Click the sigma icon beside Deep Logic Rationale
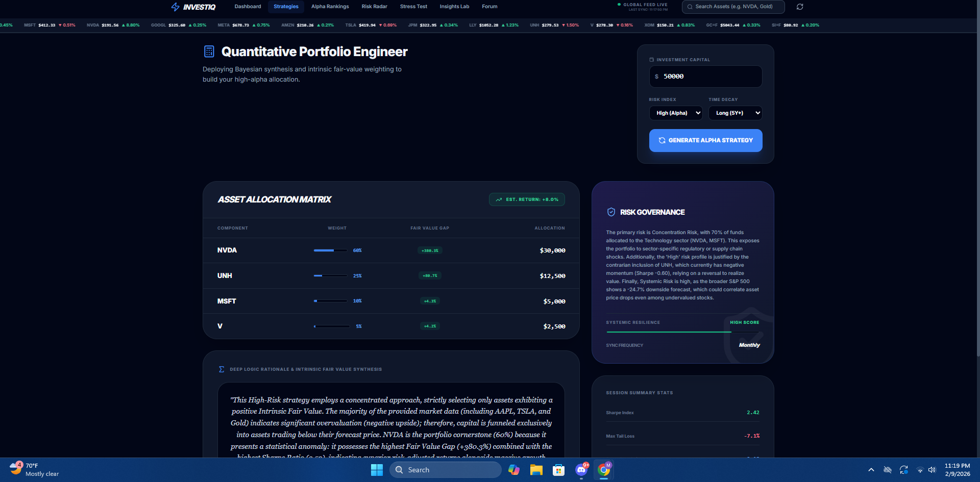This screenshot has width=980, height=482. tap(222, 369)
